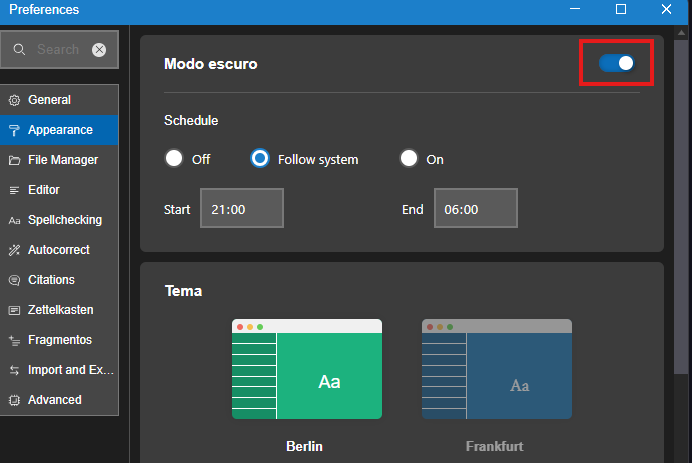This screenshot has width=692, height=463.
Task: Click the Spellchecking Aa icon
Action: 14,220
